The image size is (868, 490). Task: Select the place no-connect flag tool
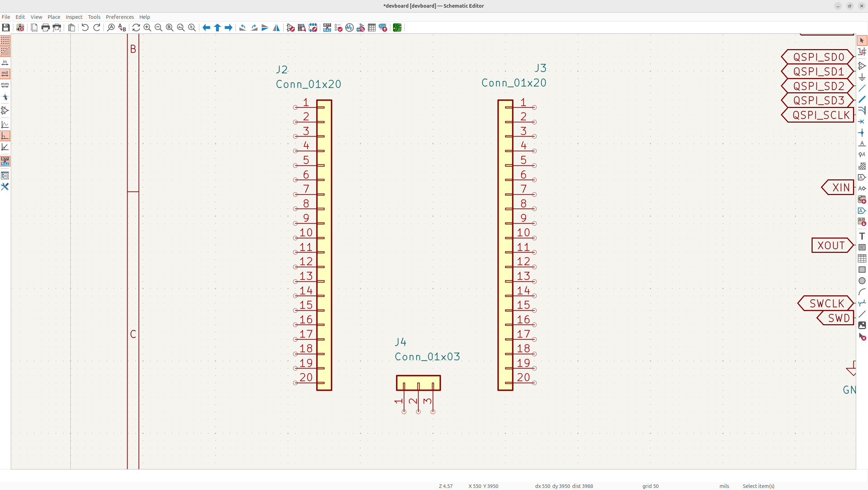pyautogui.click(x=862, y=122)
